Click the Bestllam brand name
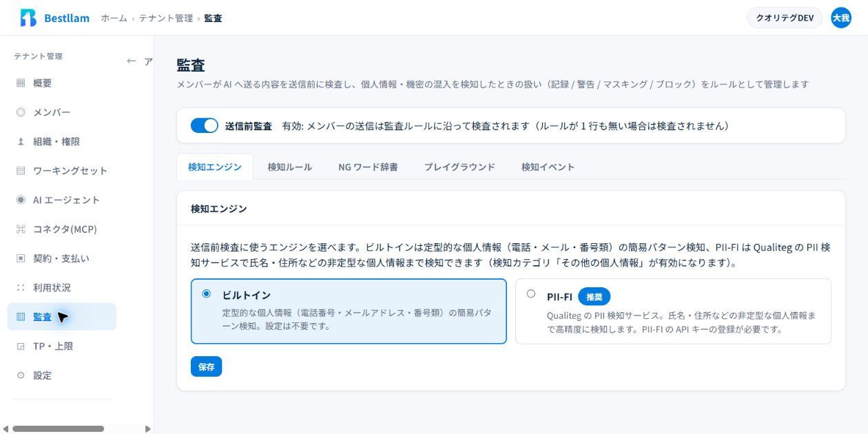868x434 pixels. point(67,18)
